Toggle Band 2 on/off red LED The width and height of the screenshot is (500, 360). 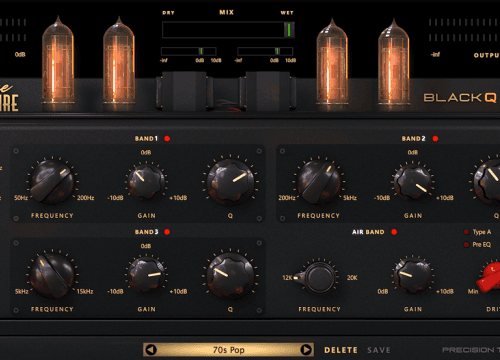coord(435,138)
